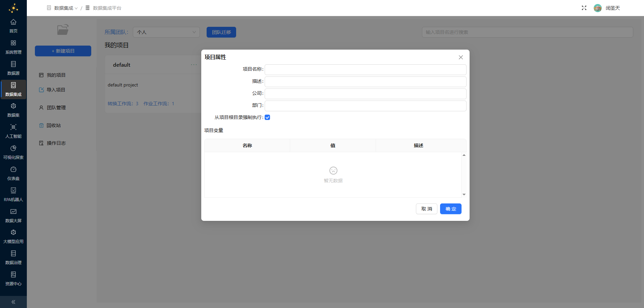Close the 项目属性 dialog

tap(461, 57)
